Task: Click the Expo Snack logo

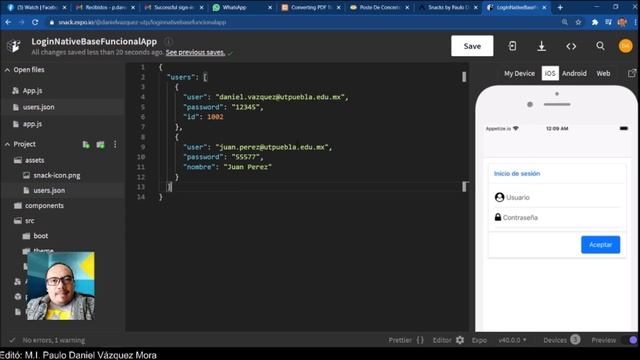Action: point(14,45)
